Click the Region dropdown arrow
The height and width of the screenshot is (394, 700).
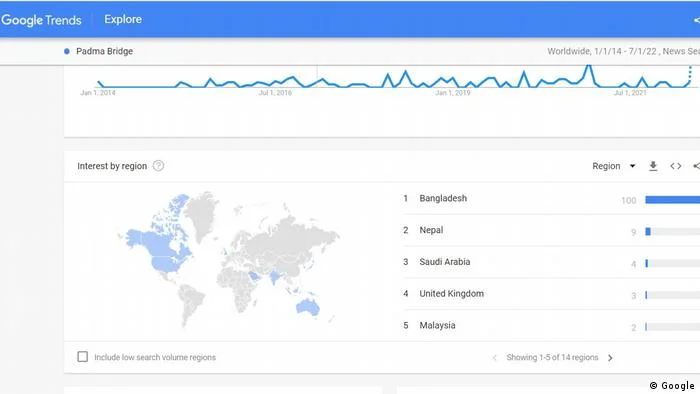click(632, 166)
